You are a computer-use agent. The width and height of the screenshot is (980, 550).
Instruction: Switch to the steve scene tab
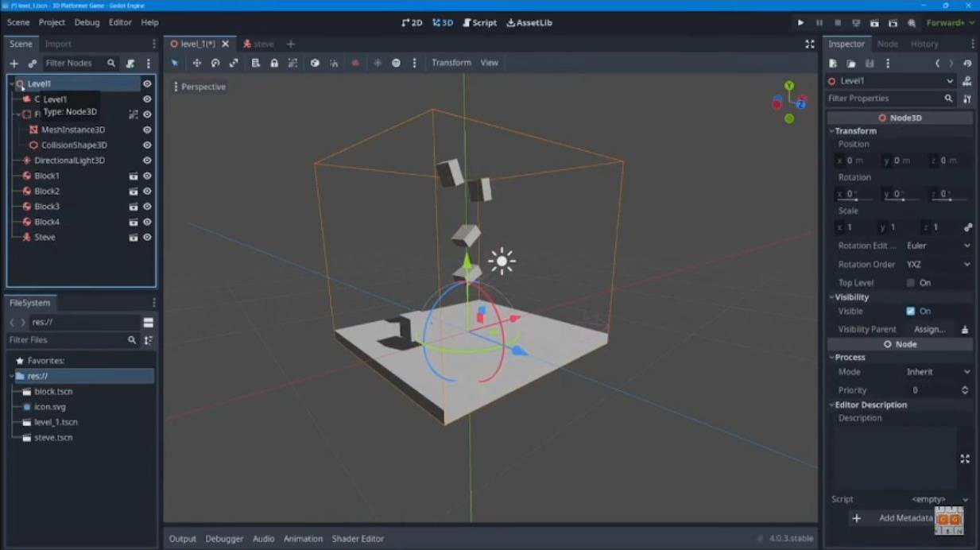coord(259,45)
